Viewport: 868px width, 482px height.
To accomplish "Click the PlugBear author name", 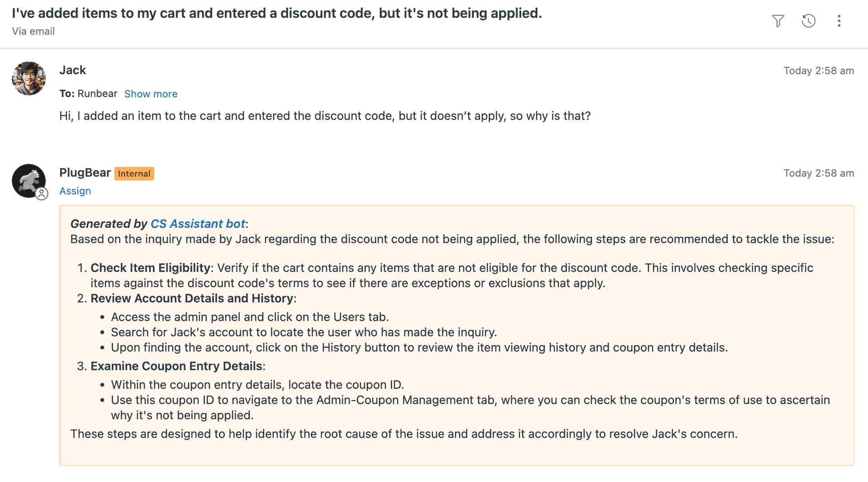I will tap(85, 173).
